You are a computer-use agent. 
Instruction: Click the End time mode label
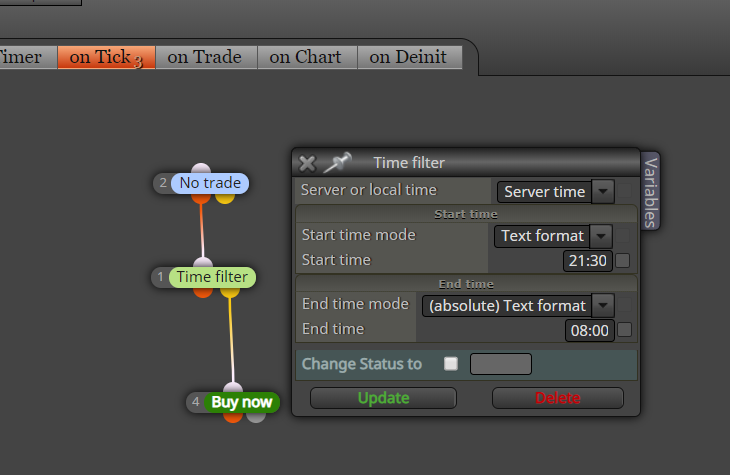pos(355,304)
